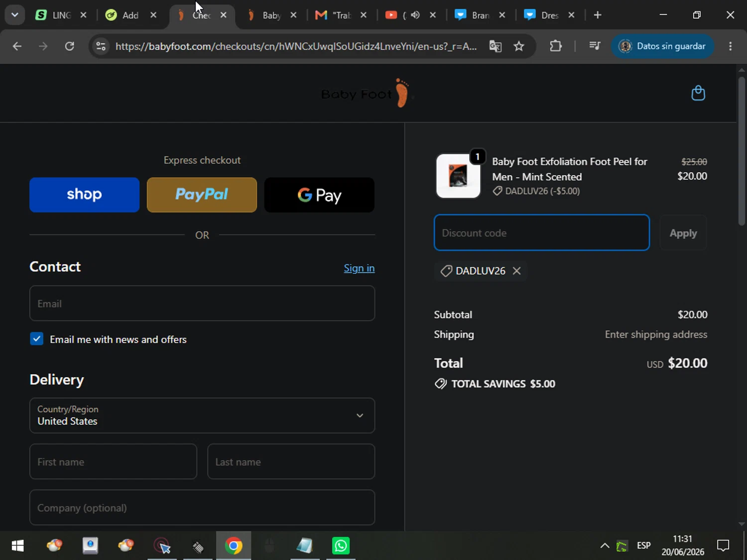Pay with Google Pay express checkout
Screen dimensions: 747x560
[x=319, y=195]
